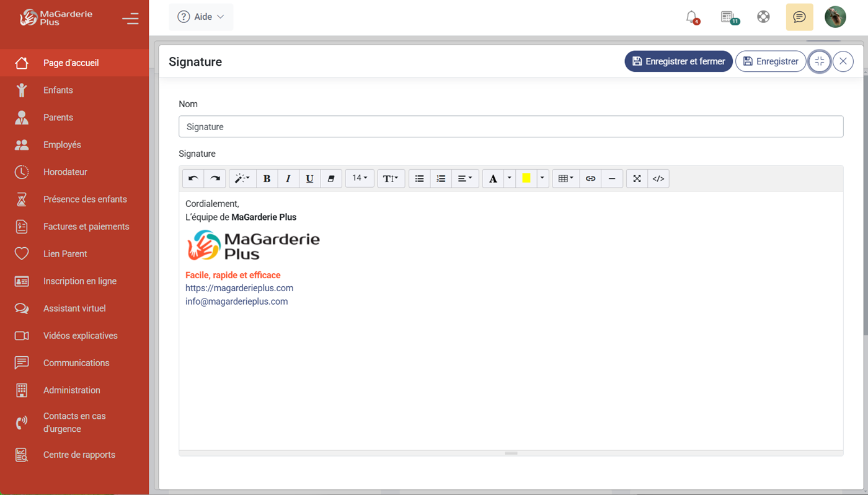Image resolution: width=868 pixels, height=495 pixels.
Task: Open Lien Parent menu item
Action: 74,253
